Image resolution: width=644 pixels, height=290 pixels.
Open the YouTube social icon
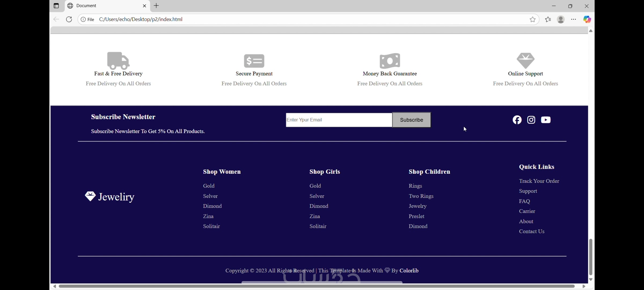(546, 120)
